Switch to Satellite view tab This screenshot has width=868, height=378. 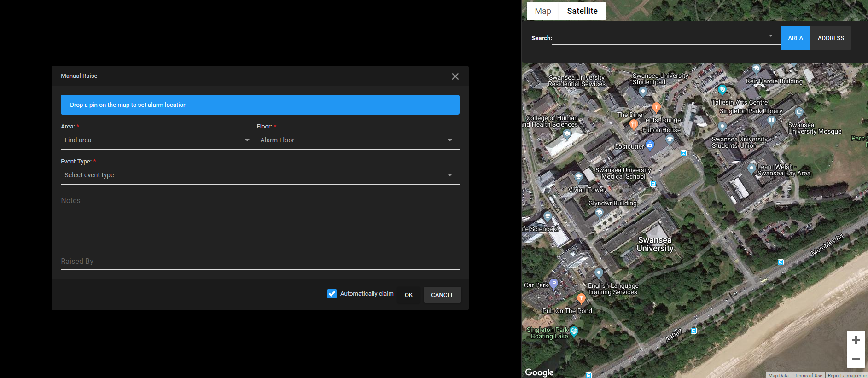pos(583,11)
